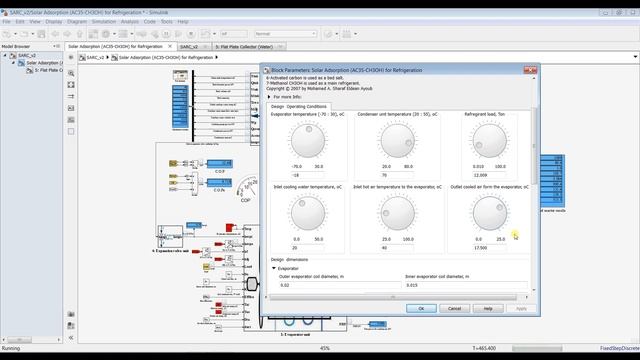This screenshot has width=640, height=360.
Task: Pause the running simulation
Action: [x=167, y=34]
